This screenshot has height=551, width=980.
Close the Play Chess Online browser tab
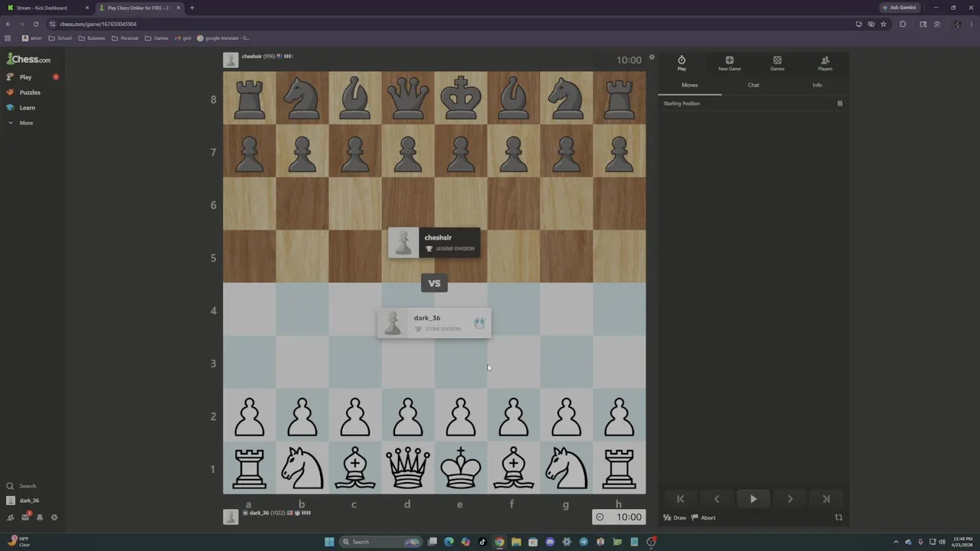click(178, 8)
